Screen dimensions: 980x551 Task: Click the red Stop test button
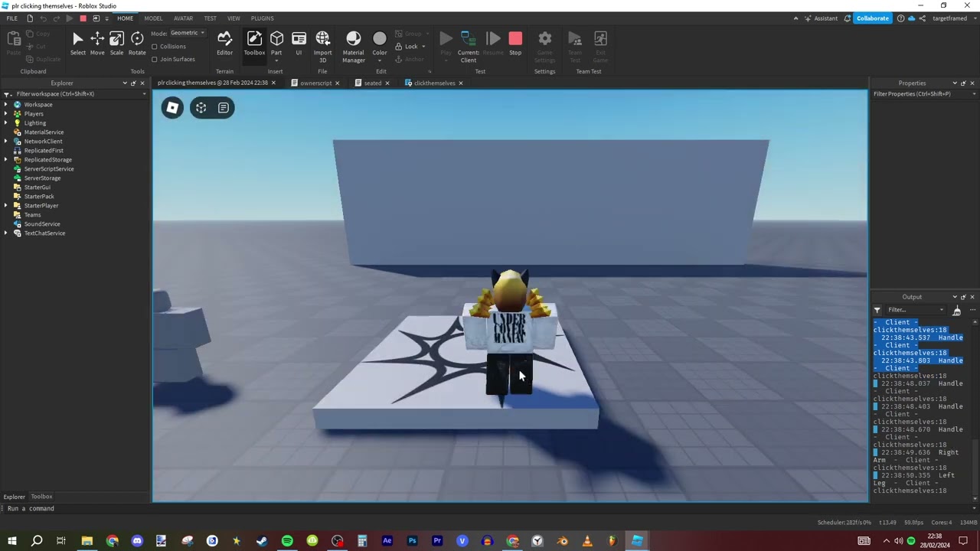[x=515, y=44]
